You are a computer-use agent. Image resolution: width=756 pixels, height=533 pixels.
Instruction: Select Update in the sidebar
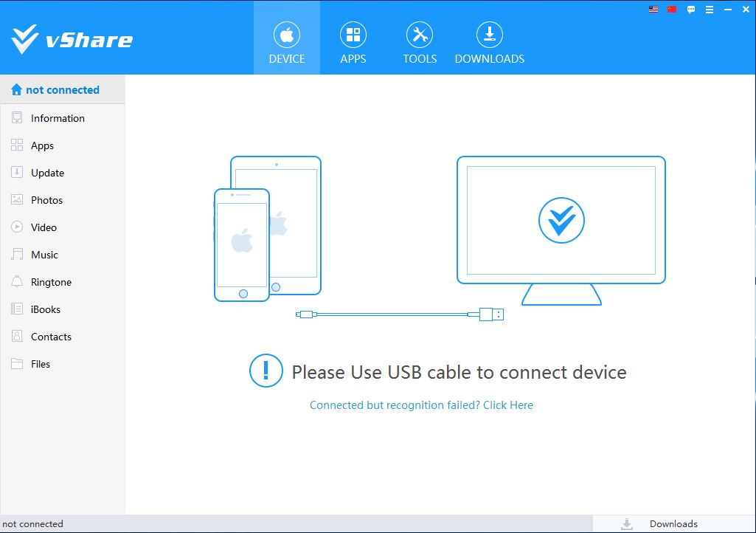(63, 173)
